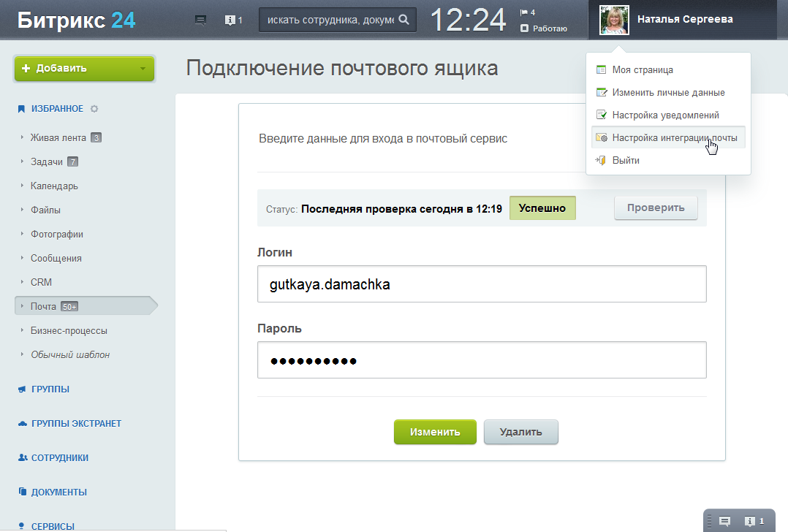Open Фотографии in sidebar
Viewport: 788px width, 532px height.
[x=57, y=234]
